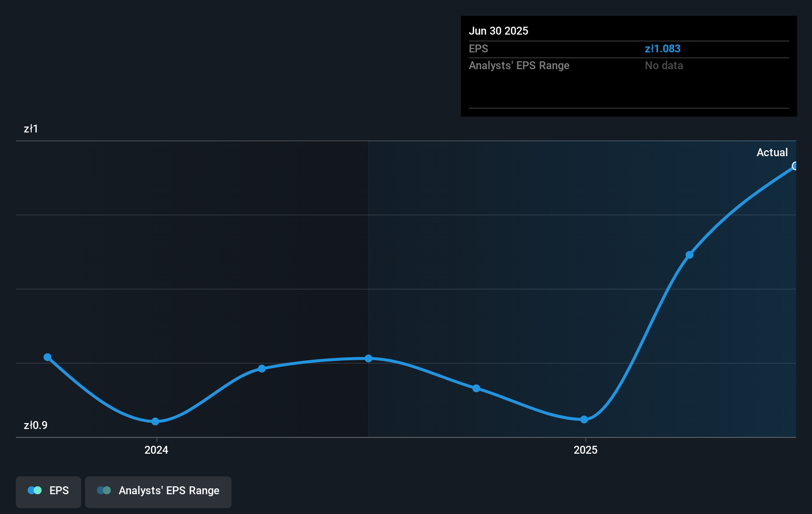The height and width of the screenshot is (514, 812).
Task: Click the first EPS data point on the left
Action: 47,357
